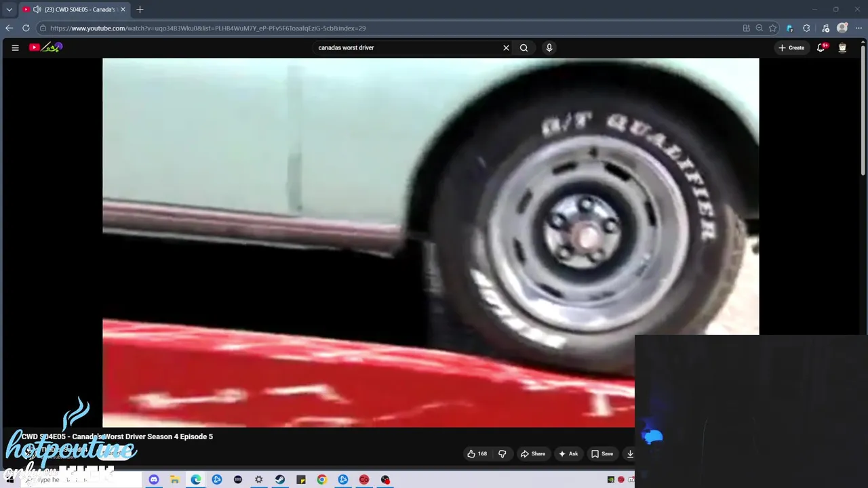Mute the tab using the speaker icon
This screenshot has height=488, width=868.
click(x=37, y=9)
